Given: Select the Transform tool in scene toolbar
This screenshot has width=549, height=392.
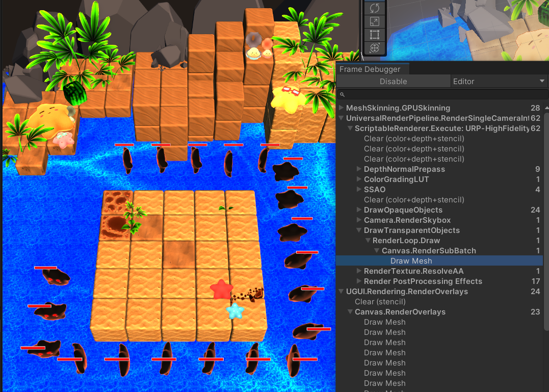Looking at the screenshot, I should pyautogui.click(x=374, y=48).
